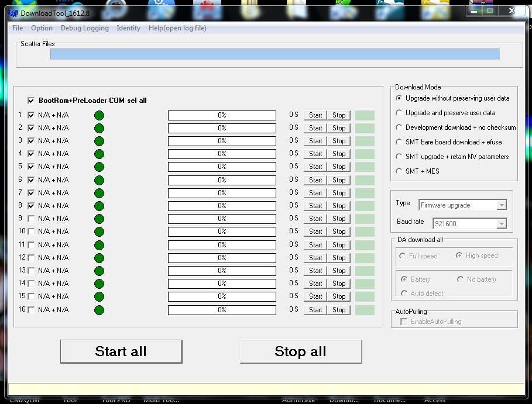Viewport: 532px width, 404px height.
Task: Open the Option menu
Action: [42, 28]
